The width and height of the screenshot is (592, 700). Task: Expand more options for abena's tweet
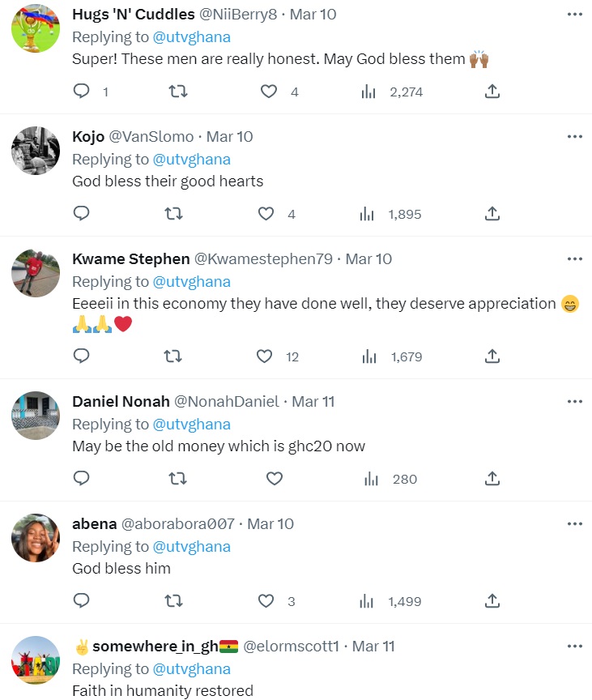pyautogui.click(x=574, y=523)
